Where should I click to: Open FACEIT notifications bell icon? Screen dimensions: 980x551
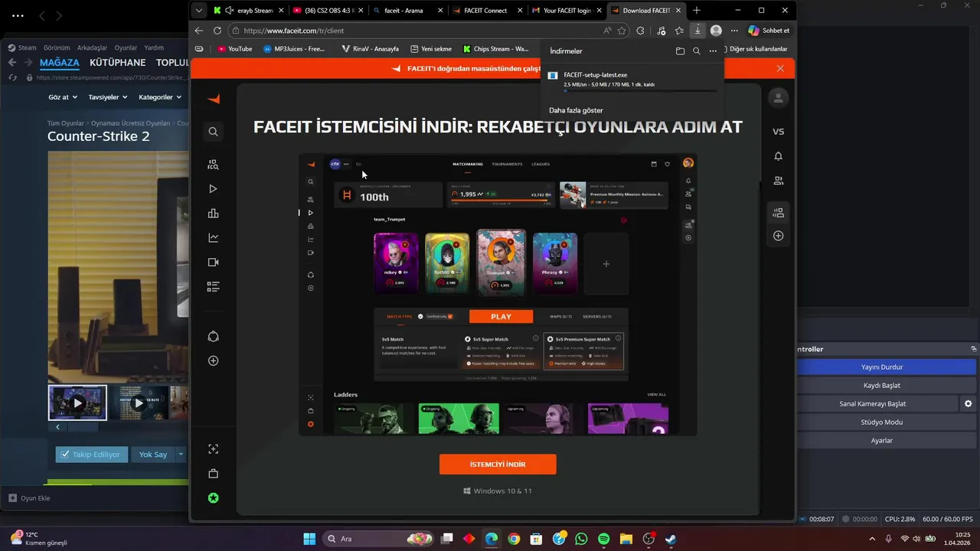point(779,156)
